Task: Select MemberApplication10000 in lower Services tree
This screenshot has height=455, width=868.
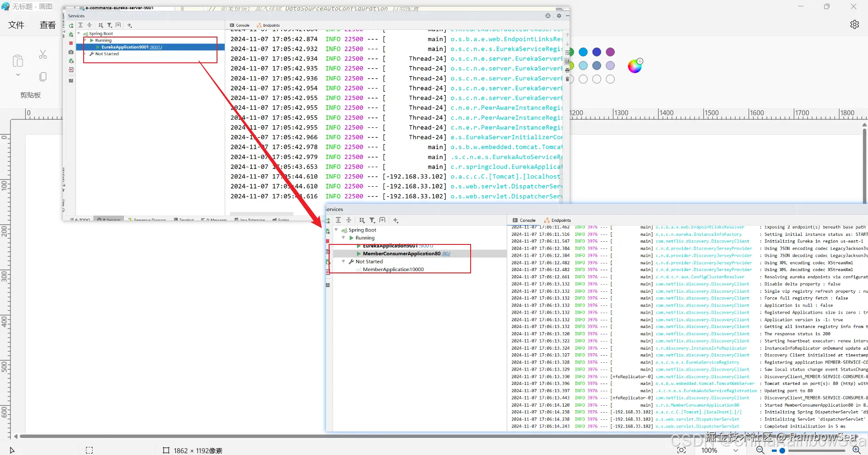Action: click(393, 270)
